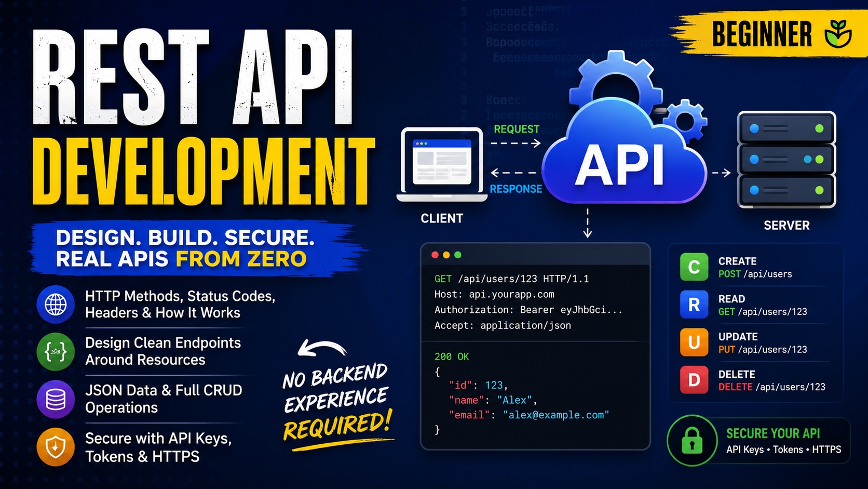
Task: Click the GET /api/users/123 HTTP/1.1 line
Action: (512, 279)
